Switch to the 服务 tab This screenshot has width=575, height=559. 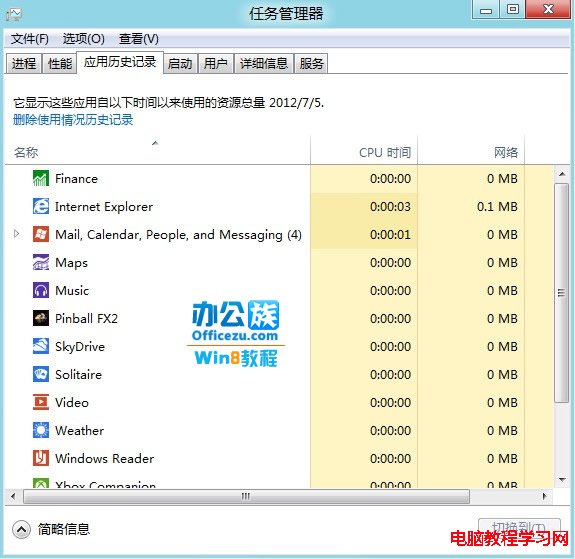311,63
